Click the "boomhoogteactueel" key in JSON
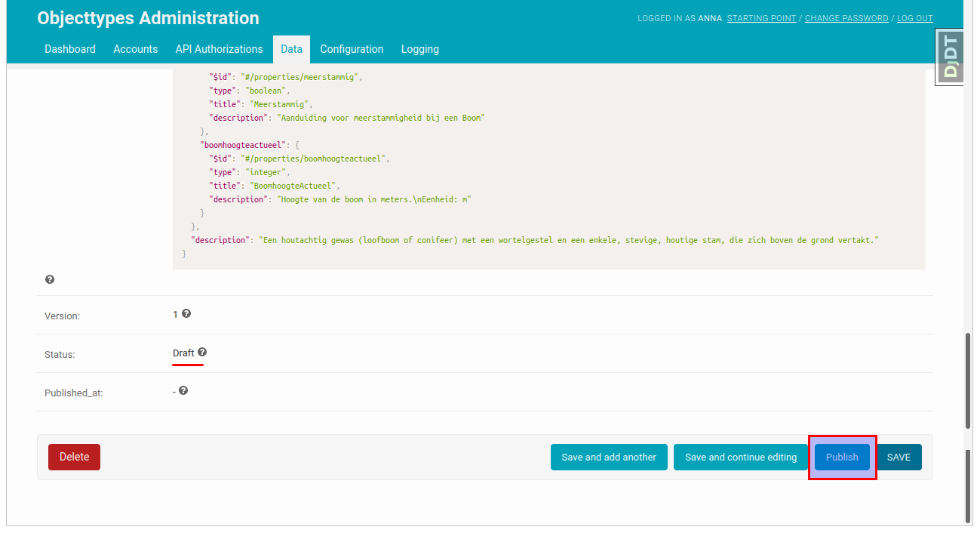 [x=243, y=145]
